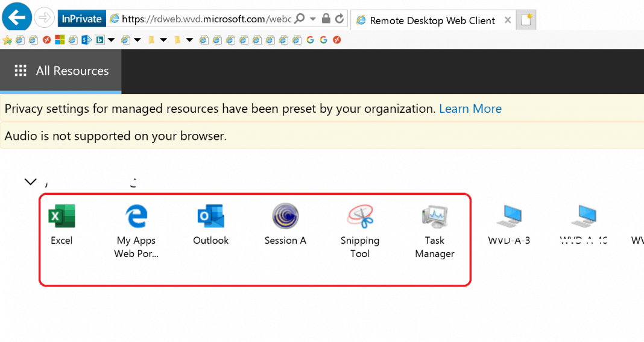This screenshot has height=342, width=644.
Task: Click the add-to-favorites star icon
Action: tap(7, 40)
